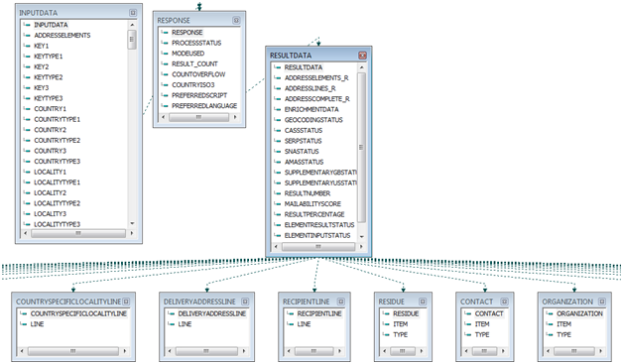Screen dimensions: 623x364
Task: Collapse the INPUTDATA node with its header icon
Action: (x=133, y=13)
